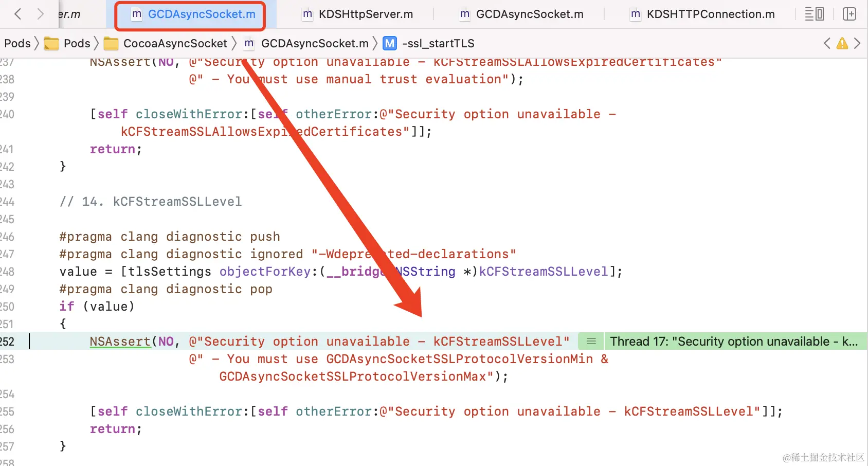868x466 pixels.
Task: Click the yellow warning issue icon
Action: click(842, 43)
